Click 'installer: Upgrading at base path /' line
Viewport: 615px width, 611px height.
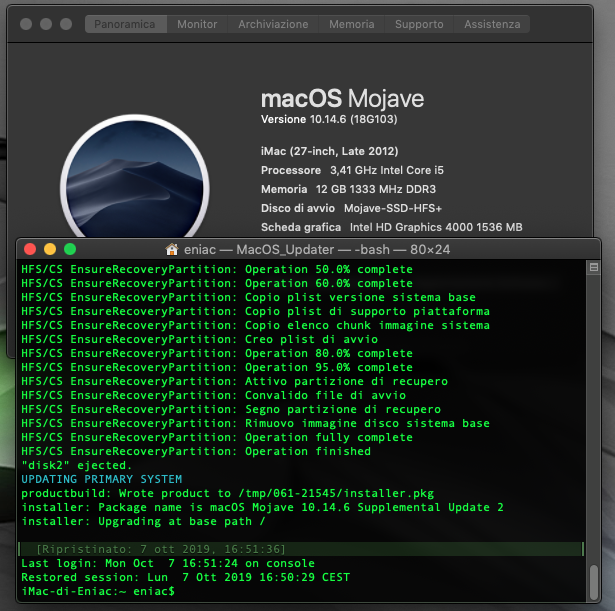coord(144,521)
